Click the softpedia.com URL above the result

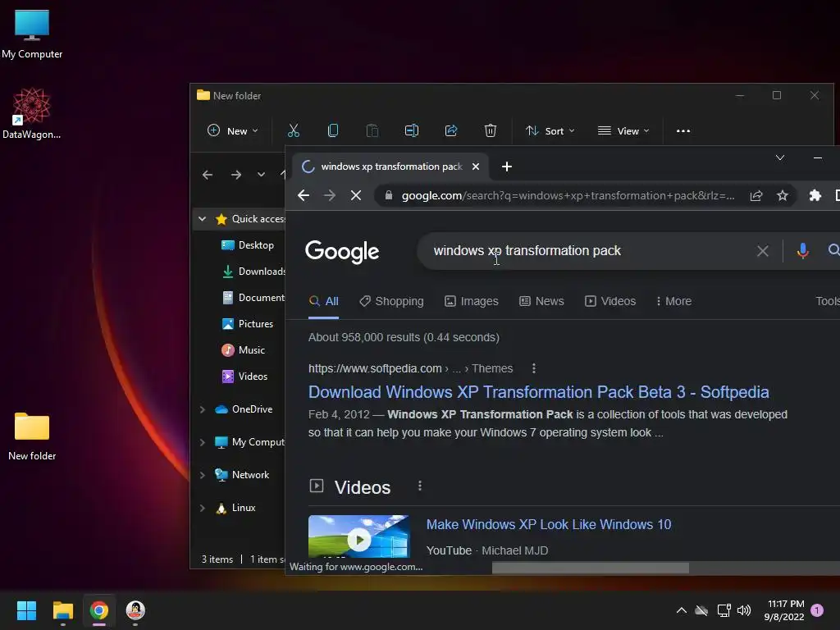(375, 368)
